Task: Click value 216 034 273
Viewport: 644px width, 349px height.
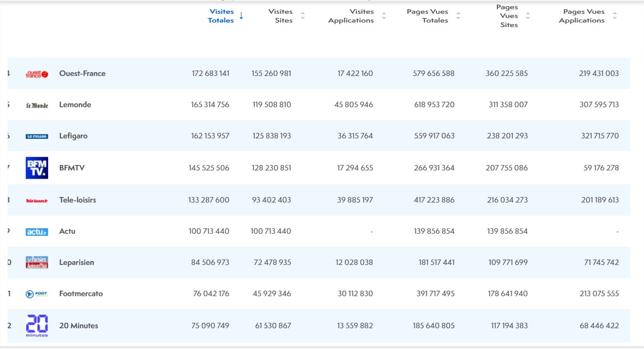Action: tap(508, 200)
